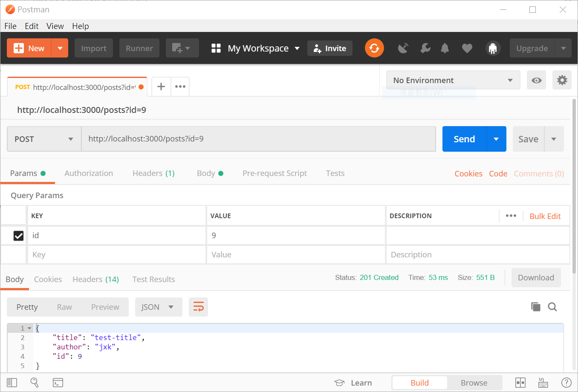Open keyboard shortcuts icon
Viewport: 578px width, 392px height.
point(543,383)
